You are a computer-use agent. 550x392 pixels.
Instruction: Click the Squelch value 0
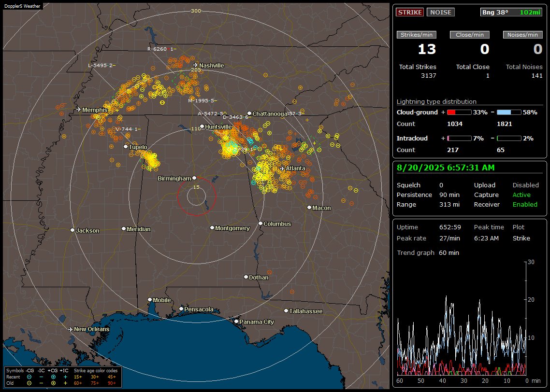tap(441, 185)
